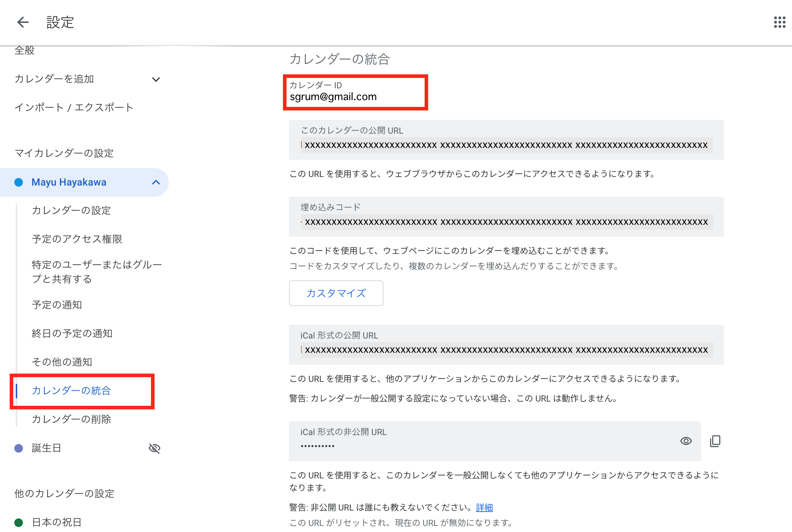The image size is (792, 532).
Task: Open the Google apps grid
Action: click(779, 22)
